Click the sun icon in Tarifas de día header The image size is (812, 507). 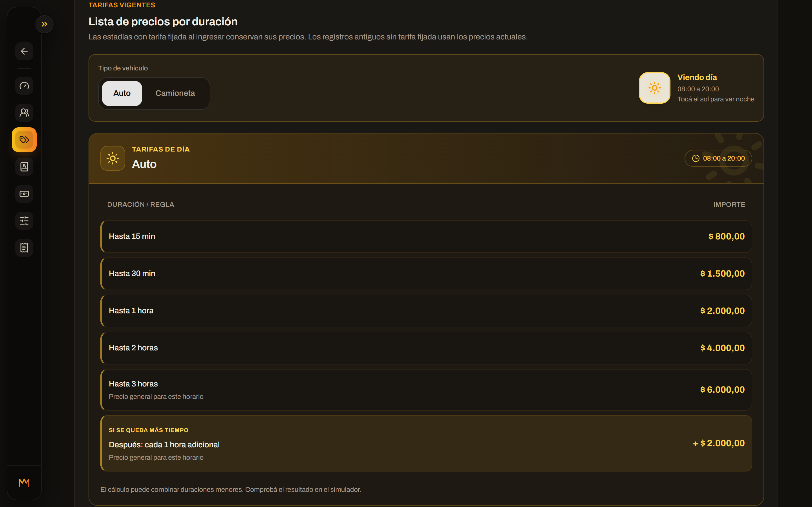[113, 158]
